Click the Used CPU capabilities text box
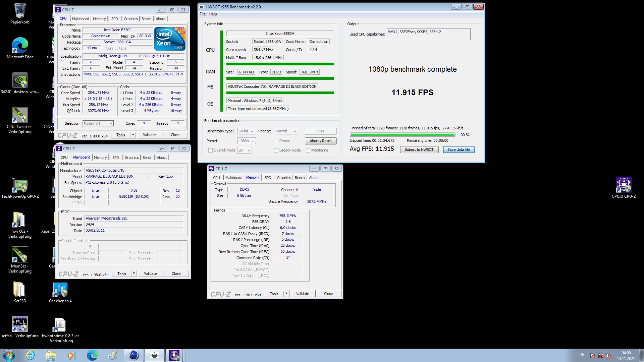 428,34
